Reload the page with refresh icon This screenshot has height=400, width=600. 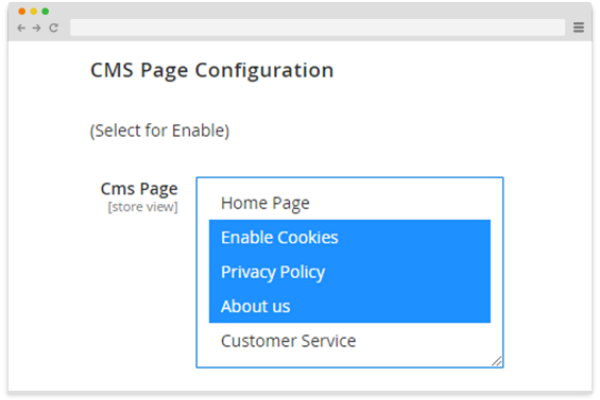(54, 28)
